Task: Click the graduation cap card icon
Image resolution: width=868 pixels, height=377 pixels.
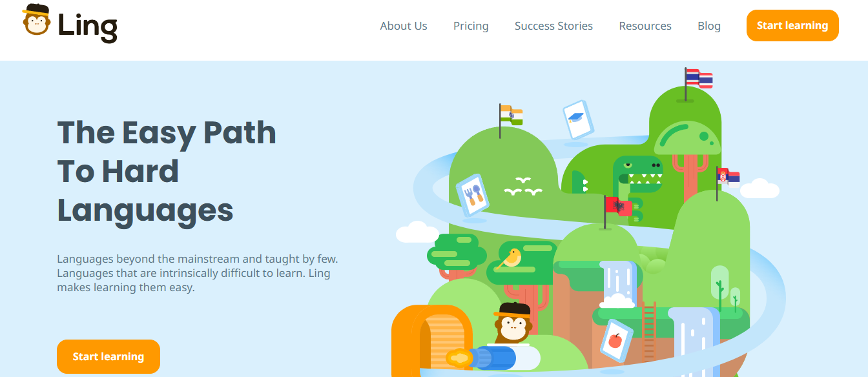Action: (578, 119)
